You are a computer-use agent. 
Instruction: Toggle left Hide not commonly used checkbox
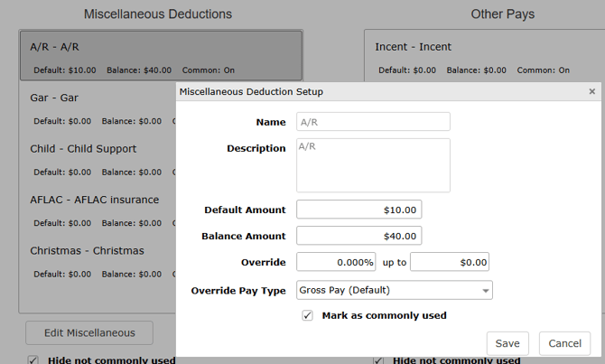click(33, 359)
